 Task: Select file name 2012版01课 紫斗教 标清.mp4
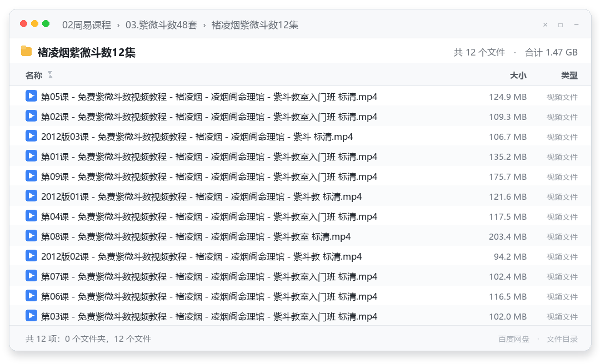(x=202, y=197)
